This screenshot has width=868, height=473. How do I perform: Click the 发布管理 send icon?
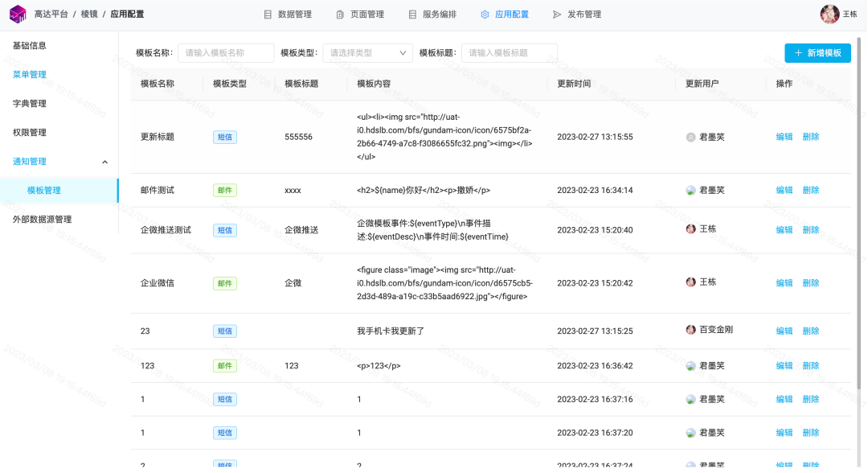point(557,14)
